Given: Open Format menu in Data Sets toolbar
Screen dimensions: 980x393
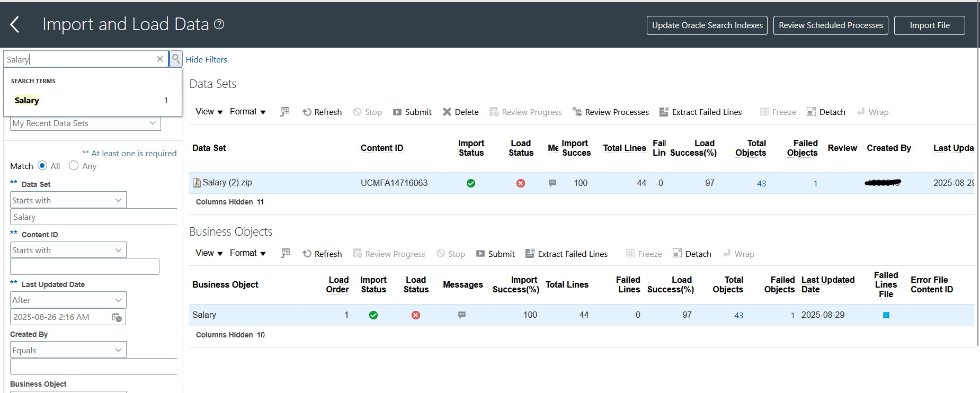Looking at the screenshot, I should click(247, 112).
